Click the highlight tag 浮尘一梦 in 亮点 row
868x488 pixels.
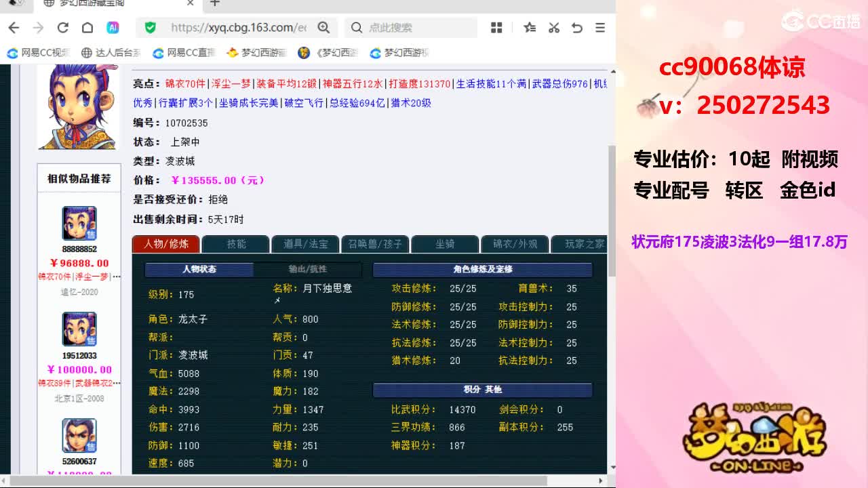click(231, 84)
